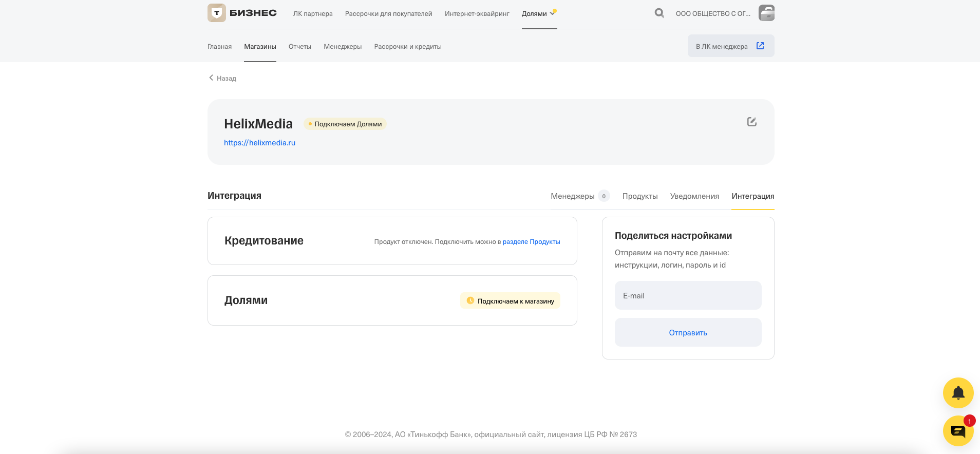Click the external link icon near manager cabinet
The image size is (980, 454).
pos(760,46)
